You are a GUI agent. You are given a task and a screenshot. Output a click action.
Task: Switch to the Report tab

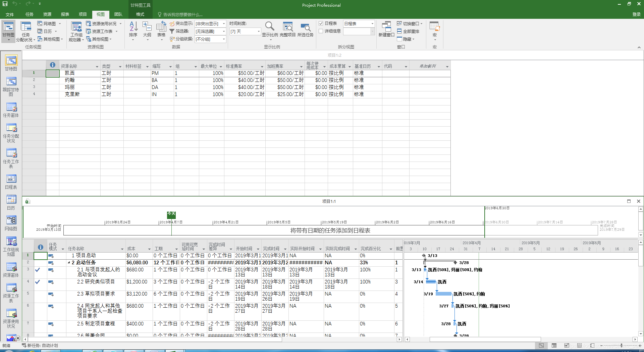point(65,14)
